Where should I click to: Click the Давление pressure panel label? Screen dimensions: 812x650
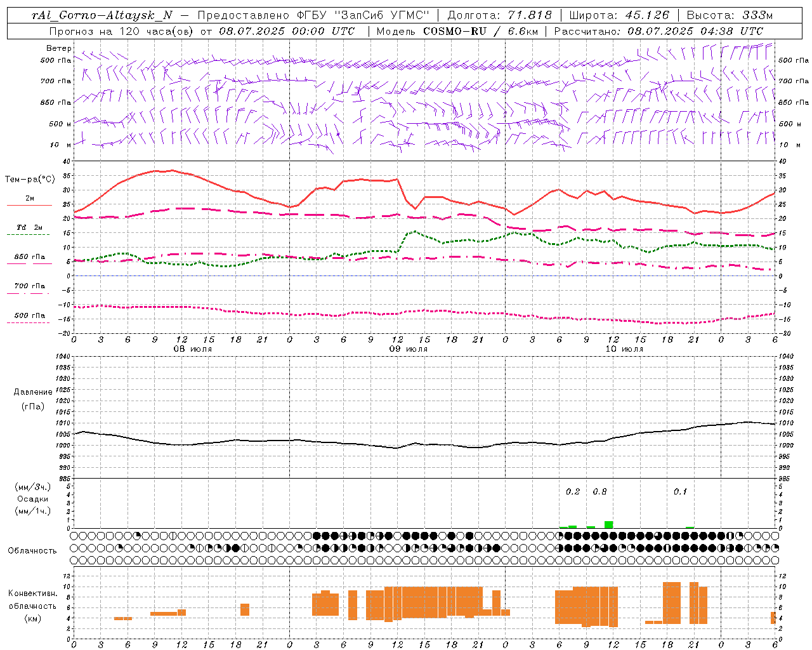[x=33, y=392]
